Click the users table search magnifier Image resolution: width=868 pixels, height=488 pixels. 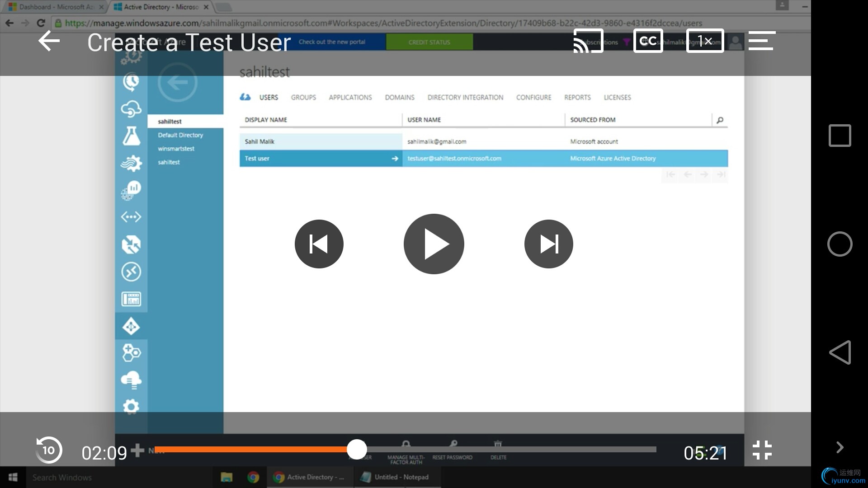coord(720,120)
